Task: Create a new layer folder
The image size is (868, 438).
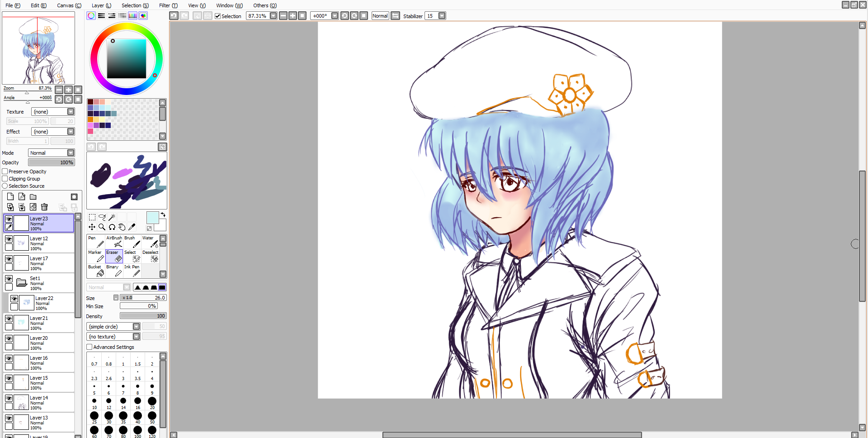Action: pyautogui.click(x=33, y=197)
